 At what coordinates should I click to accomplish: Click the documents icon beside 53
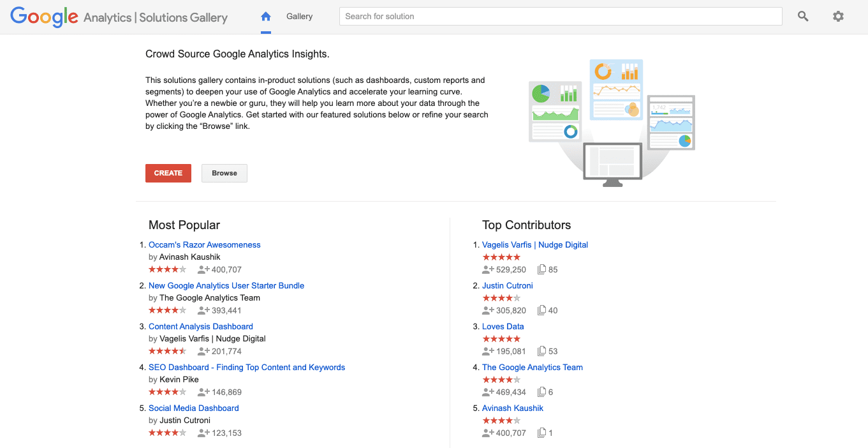[541, 351]
